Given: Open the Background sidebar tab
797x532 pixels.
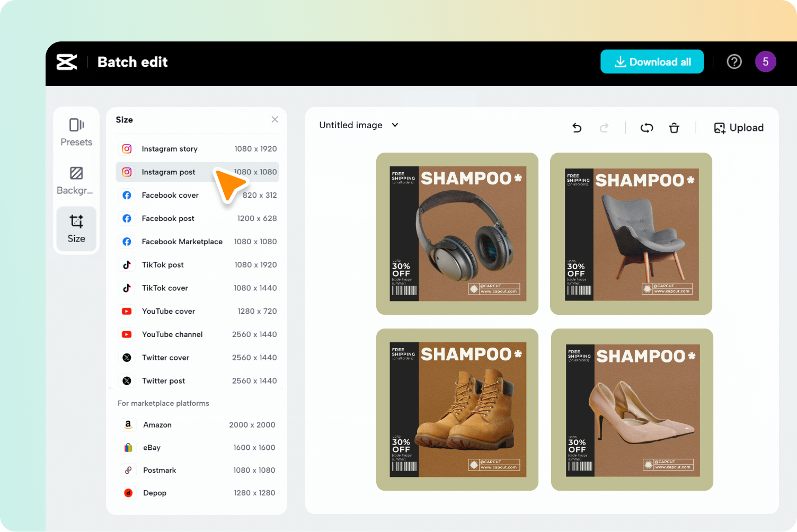Looking at the screenshot, I should coord(76,181).
